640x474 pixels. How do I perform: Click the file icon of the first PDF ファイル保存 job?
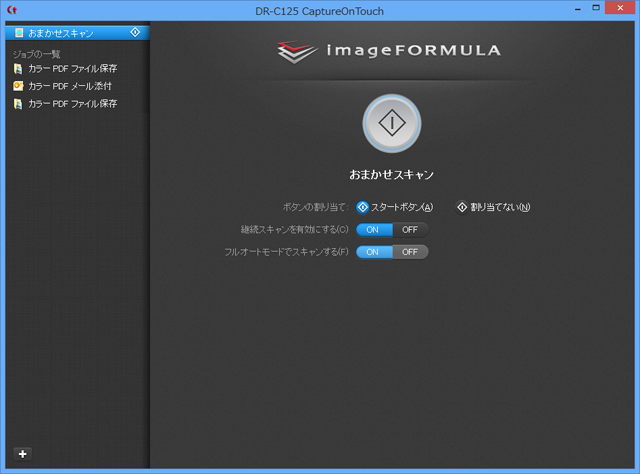[x=18, y=69]
